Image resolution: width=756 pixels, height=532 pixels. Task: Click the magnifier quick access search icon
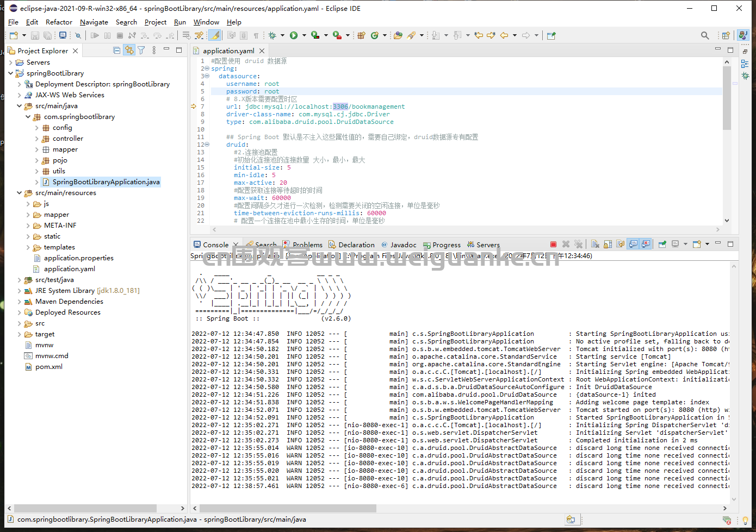coord(705,35)
